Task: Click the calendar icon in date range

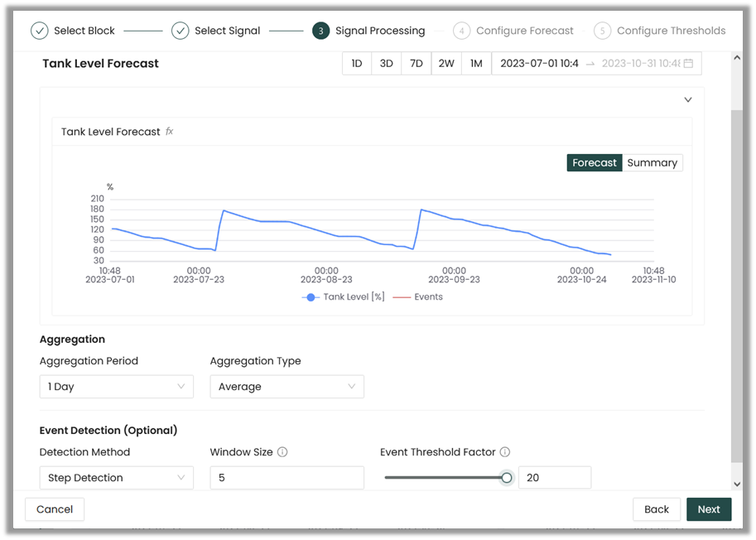Action: pyautogui.click(x=688, y=64)
